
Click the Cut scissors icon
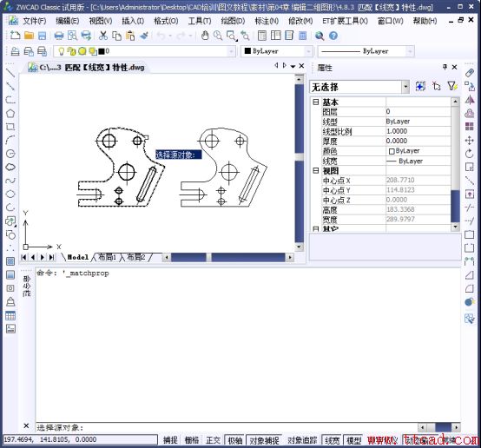(103, 36)
